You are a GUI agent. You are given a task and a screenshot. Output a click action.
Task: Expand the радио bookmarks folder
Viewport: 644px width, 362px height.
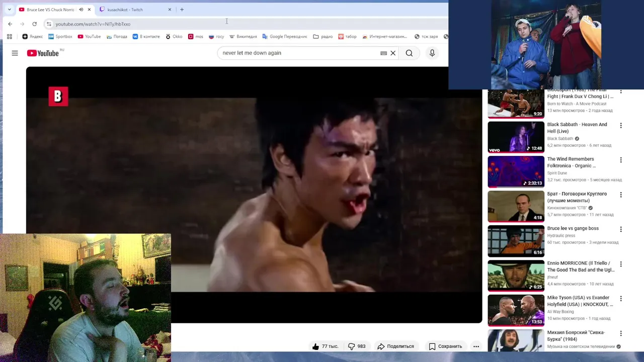[x=323, y=37]
